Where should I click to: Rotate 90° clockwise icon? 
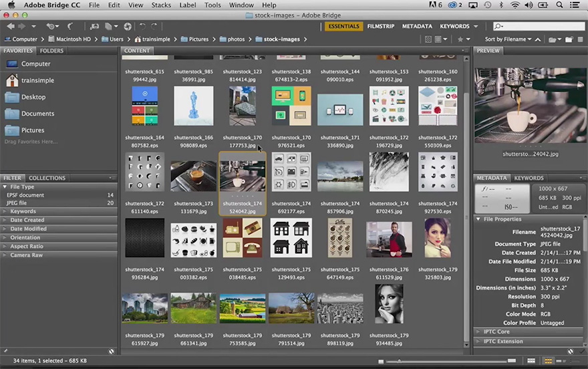pyautogui.click(x=154, y=26)
